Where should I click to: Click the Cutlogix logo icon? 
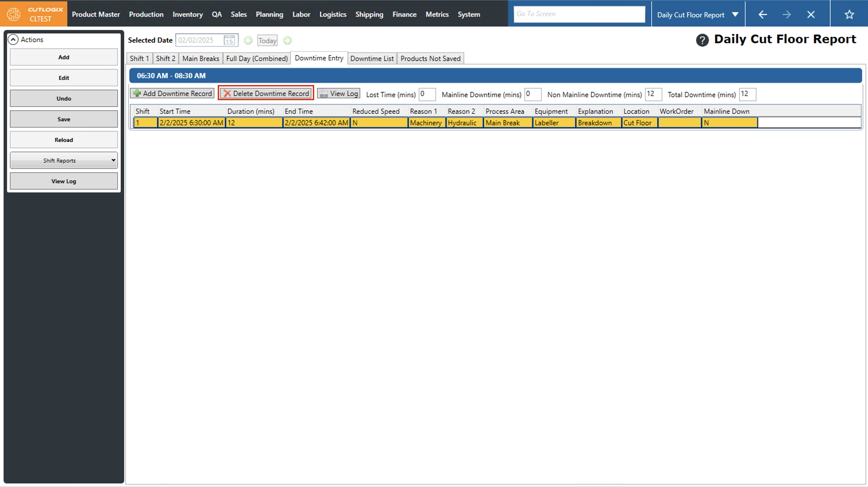click(x=14, y=14)
